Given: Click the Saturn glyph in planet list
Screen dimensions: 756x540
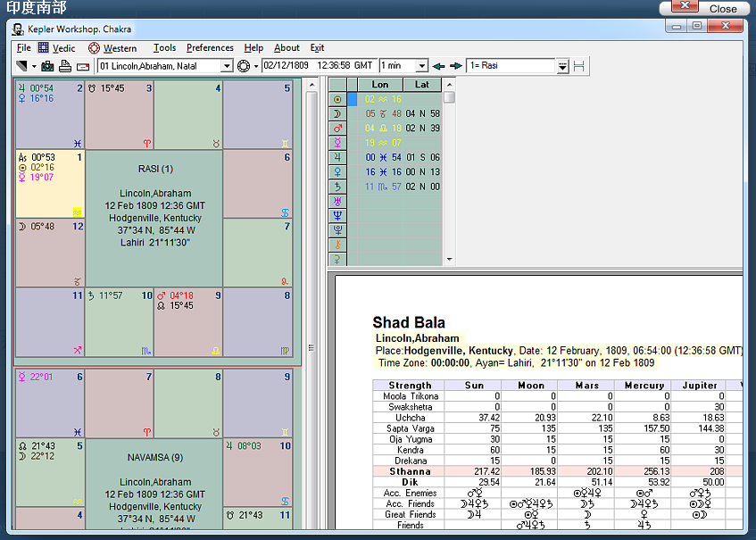Looking at the screenshot, I should pyautogui.click(x=337, y=187).
